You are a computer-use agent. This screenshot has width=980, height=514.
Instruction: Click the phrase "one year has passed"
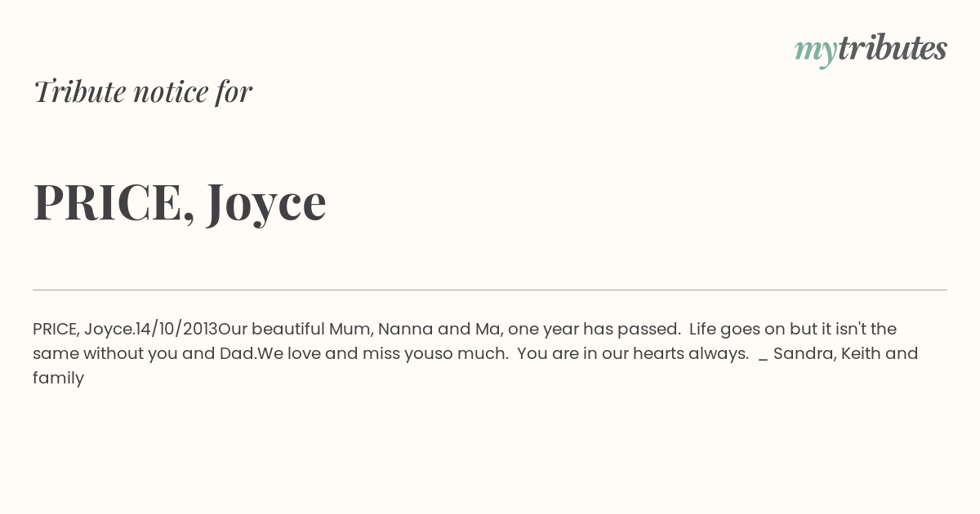(x=594, y=329)
